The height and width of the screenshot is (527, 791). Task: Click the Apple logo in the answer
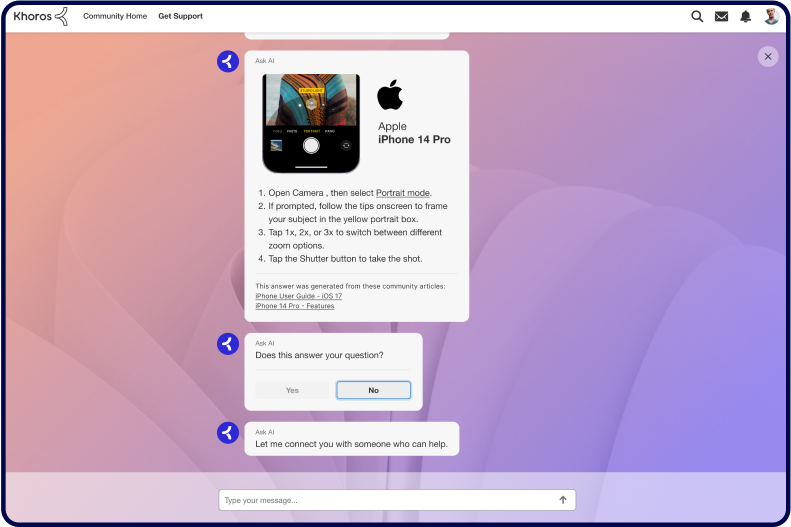pos(390,95)
